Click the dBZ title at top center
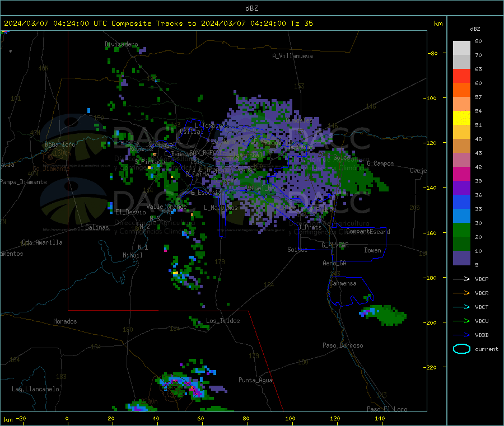 pos(251,8)
